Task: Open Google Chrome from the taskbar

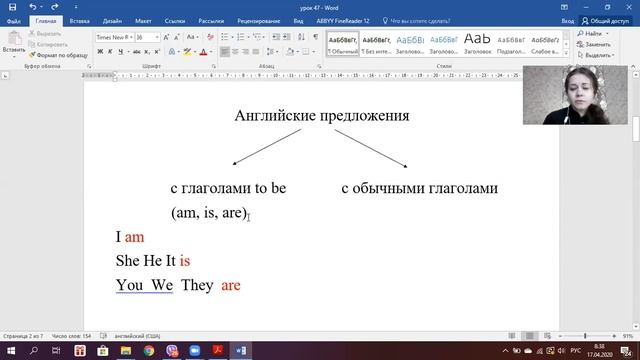Action: click(149, 351)
